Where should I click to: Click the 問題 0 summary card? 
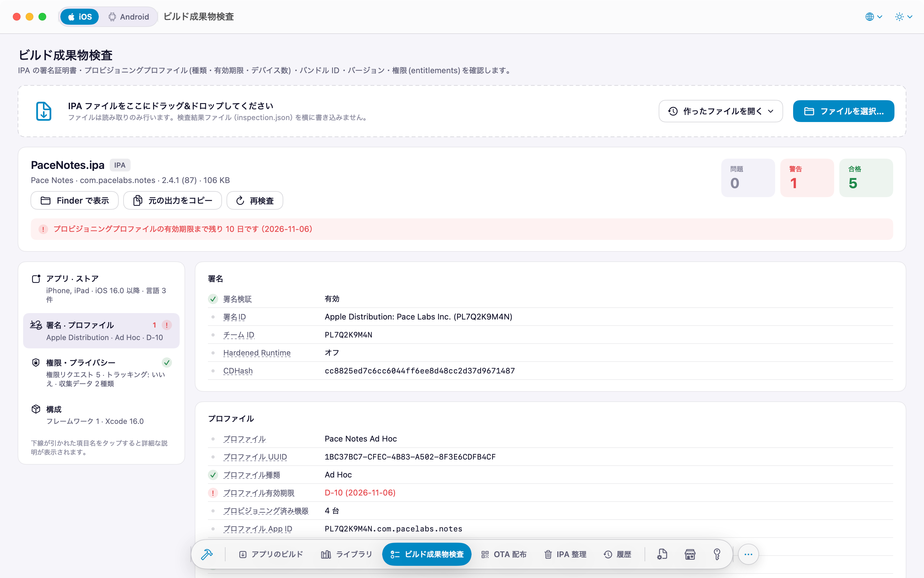click(748, 178)
